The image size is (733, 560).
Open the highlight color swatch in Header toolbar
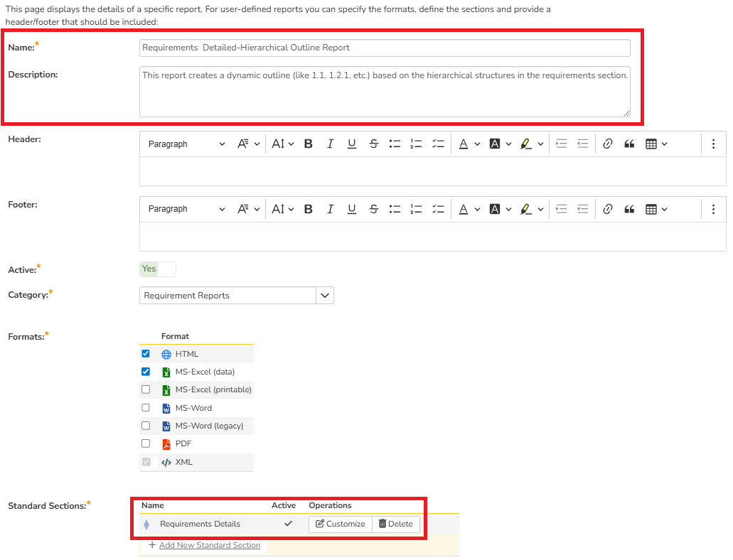(x=526, y=144)
